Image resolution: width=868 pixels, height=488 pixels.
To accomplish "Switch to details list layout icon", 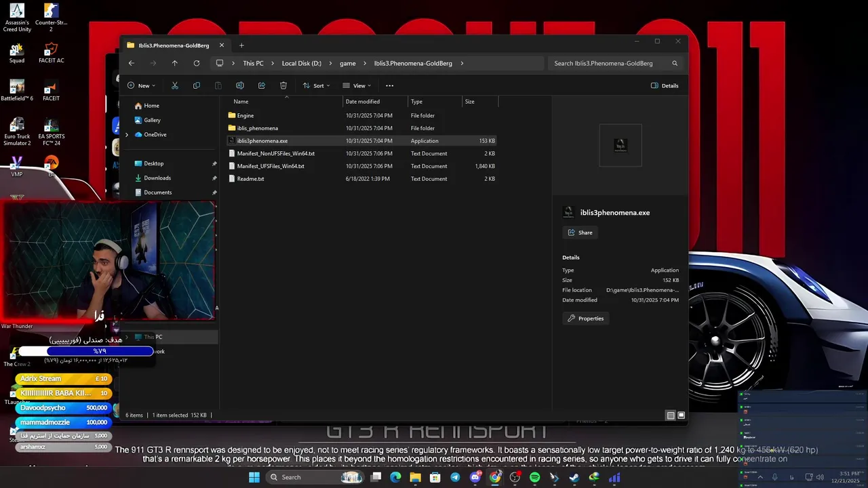I will 671,415.
